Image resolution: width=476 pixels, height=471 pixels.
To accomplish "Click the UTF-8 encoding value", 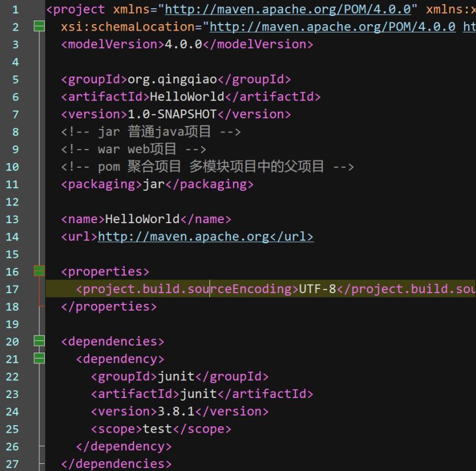I will point(318,289).
